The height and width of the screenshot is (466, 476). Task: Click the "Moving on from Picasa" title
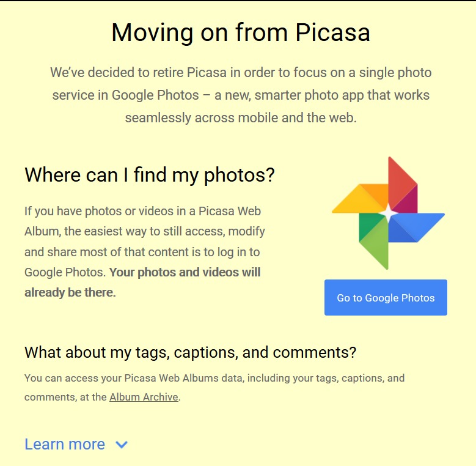click(241, 32)
